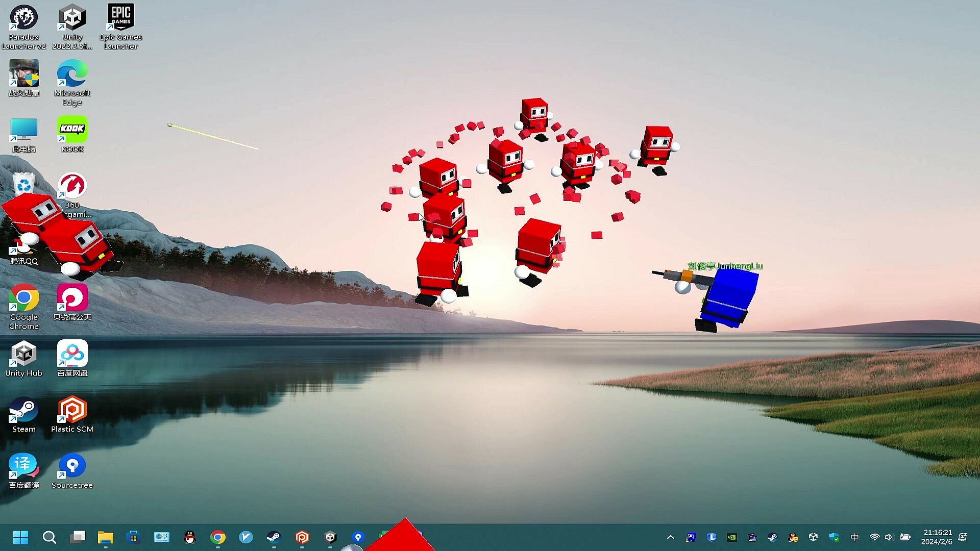
Task: Click Windows Security shield tray icon
Action: pos(834,537)
